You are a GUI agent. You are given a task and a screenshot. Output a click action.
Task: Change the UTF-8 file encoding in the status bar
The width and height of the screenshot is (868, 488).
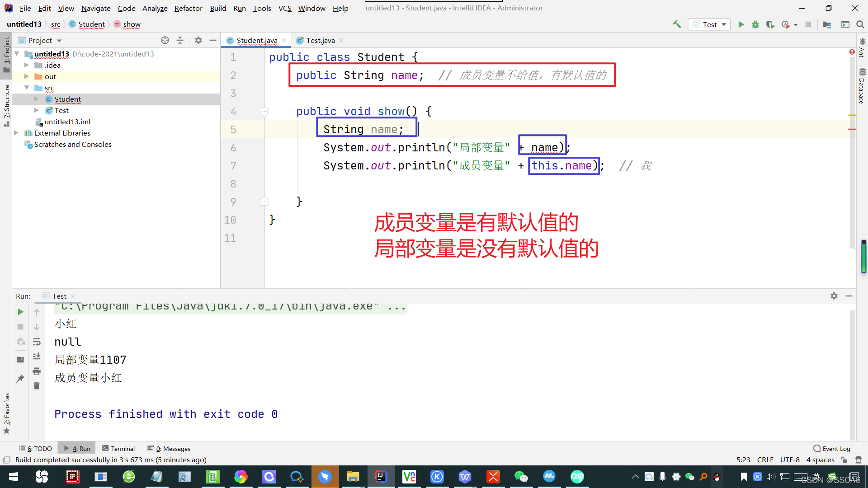[x=789, y=460]
